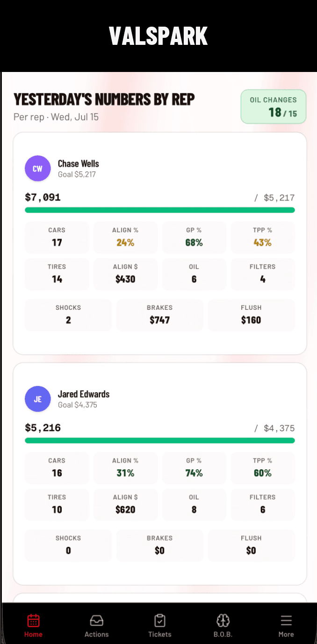The height and width of the screenshot is (644, 317).
Task: Tap Chase Wells Flush $160 tile
Action: tap(251, 315)
